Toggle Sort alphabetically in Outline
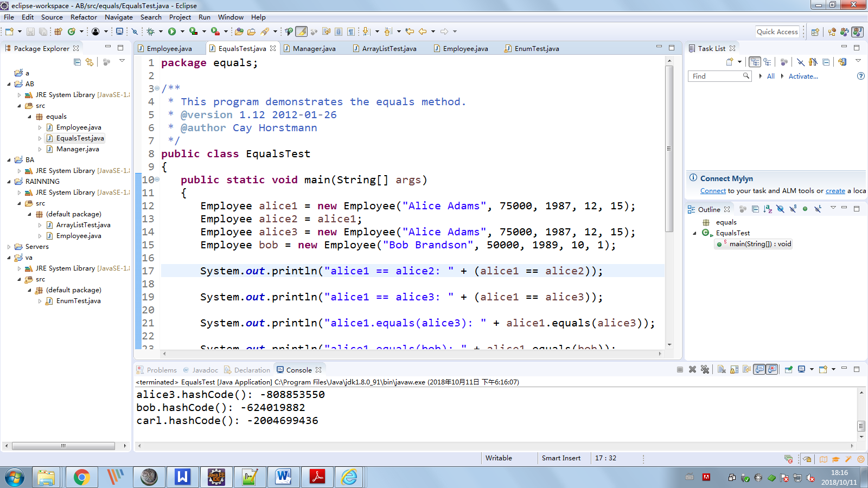868x488 pixels. [768, 209]
